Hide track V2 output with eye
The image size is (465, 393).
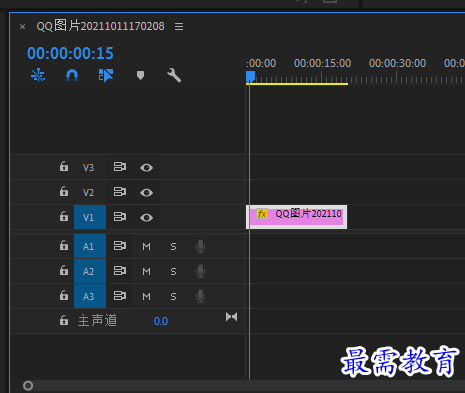[146, 192]
